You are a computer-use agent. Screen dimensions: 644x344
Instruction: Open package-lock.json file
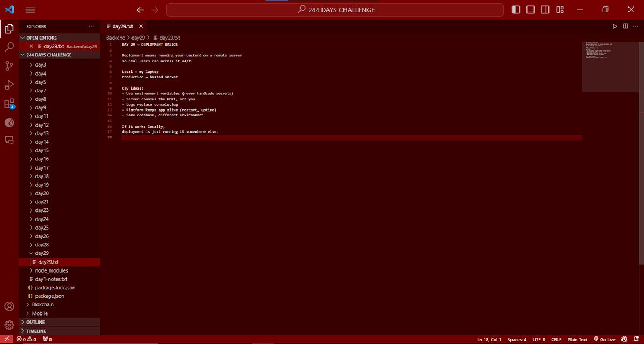tap(60, 288)
